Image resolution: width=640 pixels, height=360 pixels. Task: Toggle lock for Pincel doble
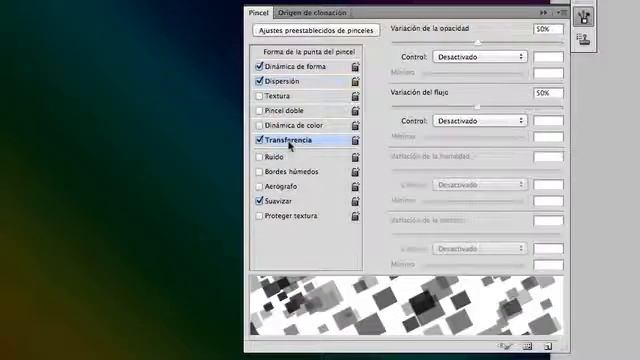(356, 111)
